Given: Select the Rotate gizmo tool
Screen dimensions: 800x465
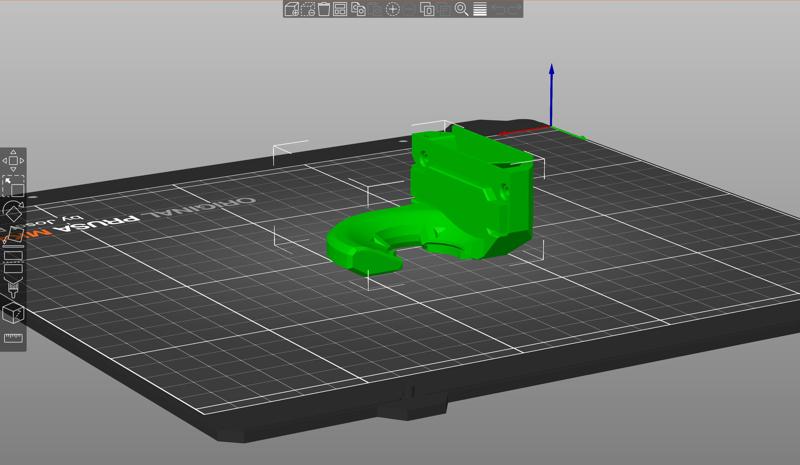Looking at the screenshot, I should coord(13,211).
